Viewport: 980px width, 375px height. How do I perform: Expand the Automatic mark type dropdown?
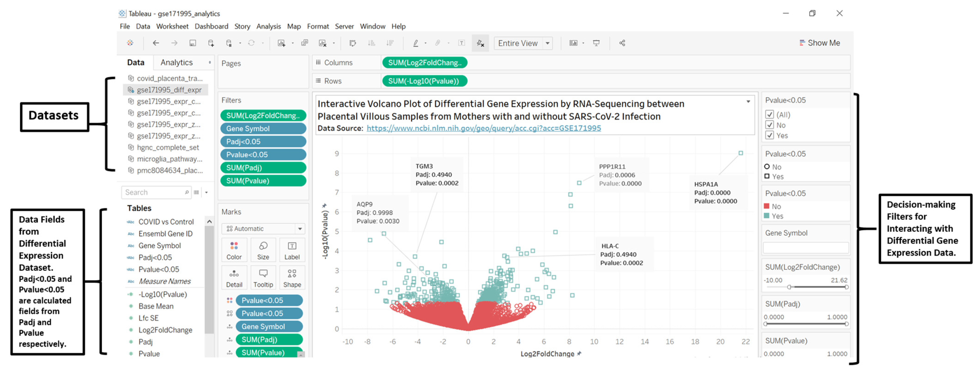point(300,229)
